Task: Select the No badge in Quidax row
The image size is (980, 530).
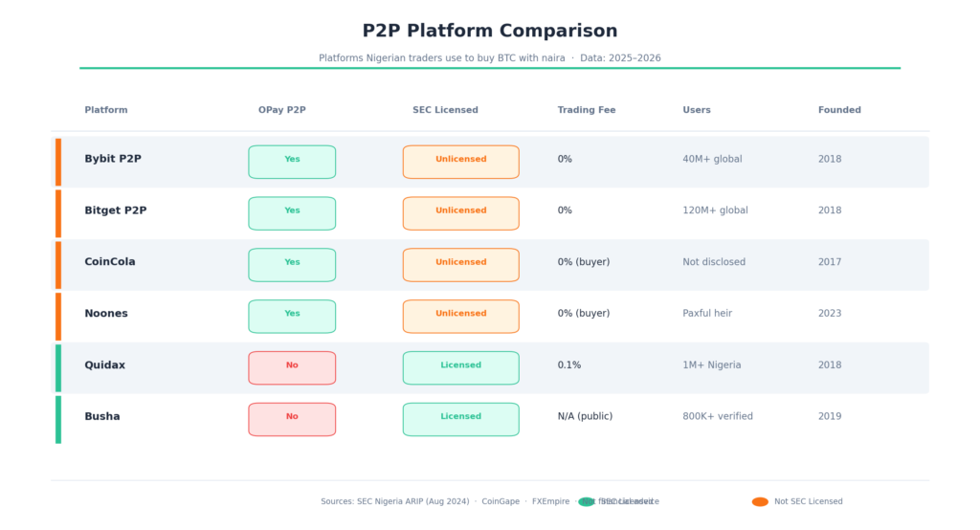Action: coord(292,367)
